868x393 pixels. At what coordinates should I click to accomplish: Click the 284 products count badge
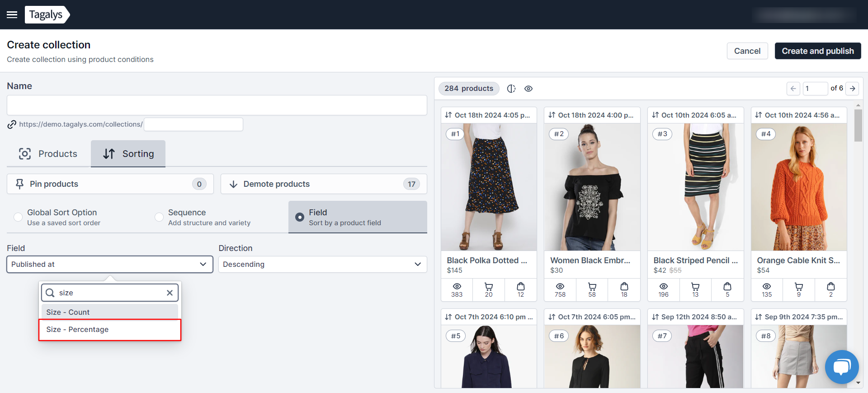[469, 89]
